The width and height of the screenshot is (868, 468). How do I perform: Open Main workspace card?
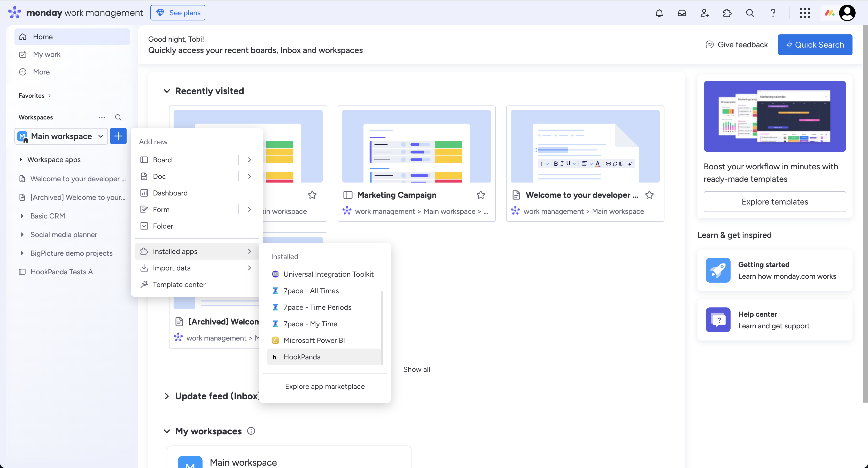[289, 457]
